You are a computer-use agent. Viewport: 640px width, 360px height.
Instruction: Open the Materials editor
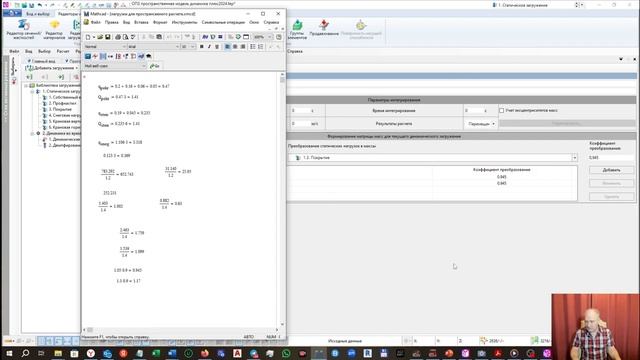tap(54, 29)
